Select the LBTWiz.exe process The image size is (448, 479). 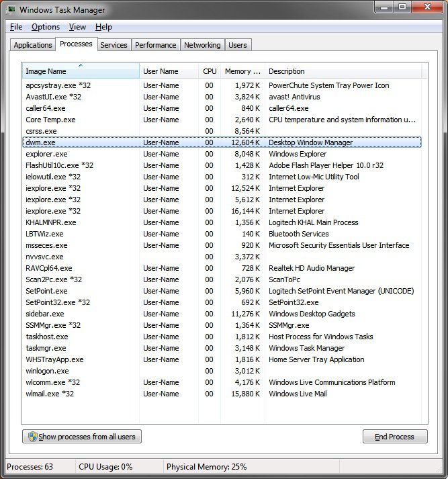pyautogui.click(x=222, y=234)
